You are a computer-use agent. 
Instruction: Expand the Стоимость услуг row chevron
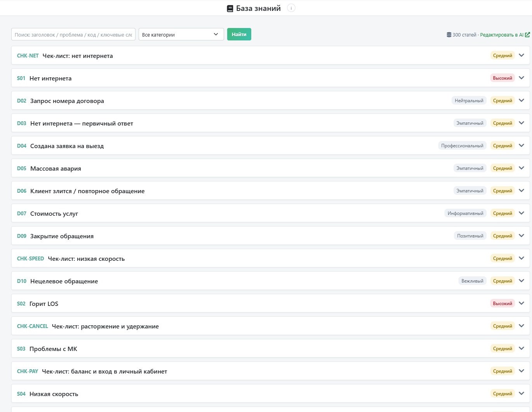pos(522,213)
